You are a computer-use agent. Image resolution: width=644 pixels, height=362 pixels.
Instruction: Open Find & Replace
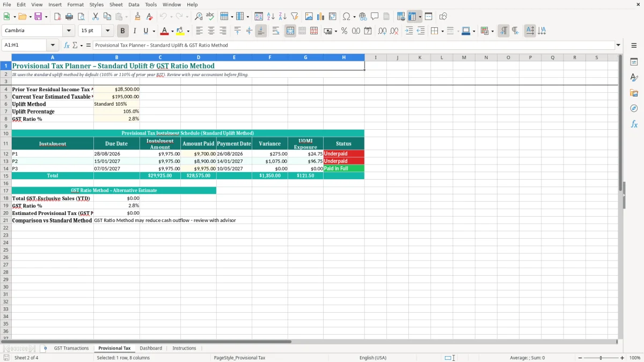199,17
